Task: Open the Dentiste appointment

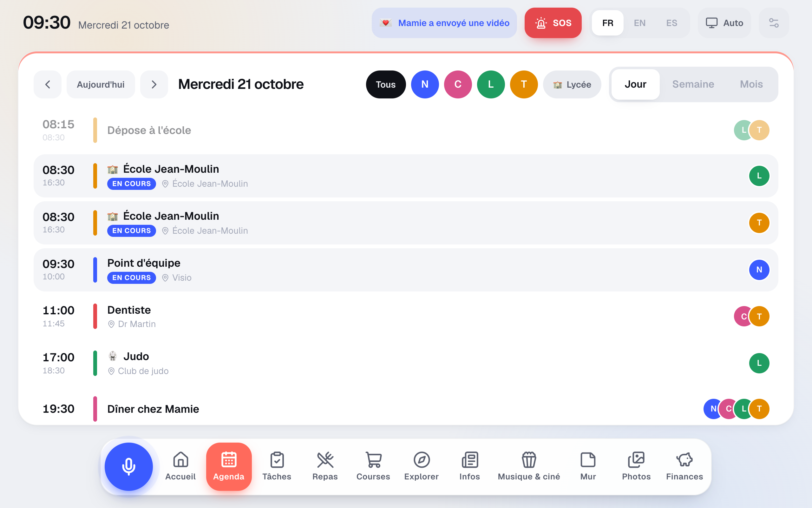Action: (406, 317)
